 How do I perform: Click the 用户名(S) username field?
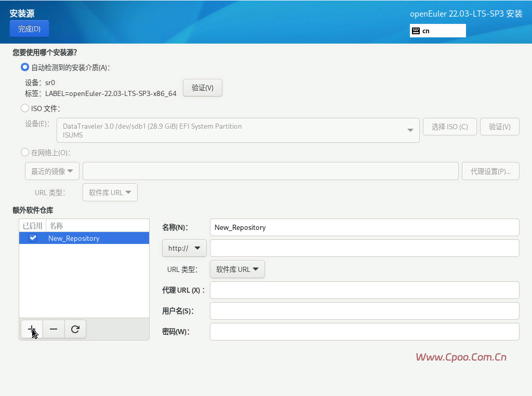point(364,311)
